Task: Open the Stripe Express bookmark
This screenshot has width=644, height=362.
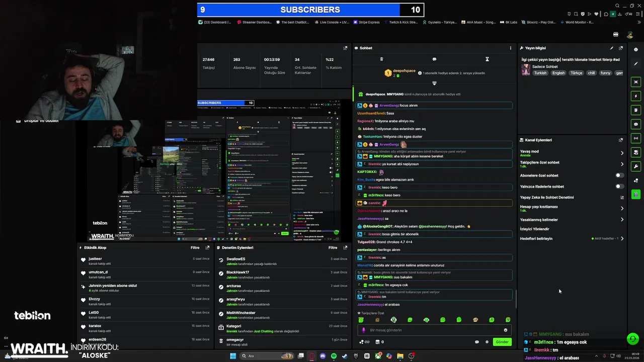Action: pos(366,22)
